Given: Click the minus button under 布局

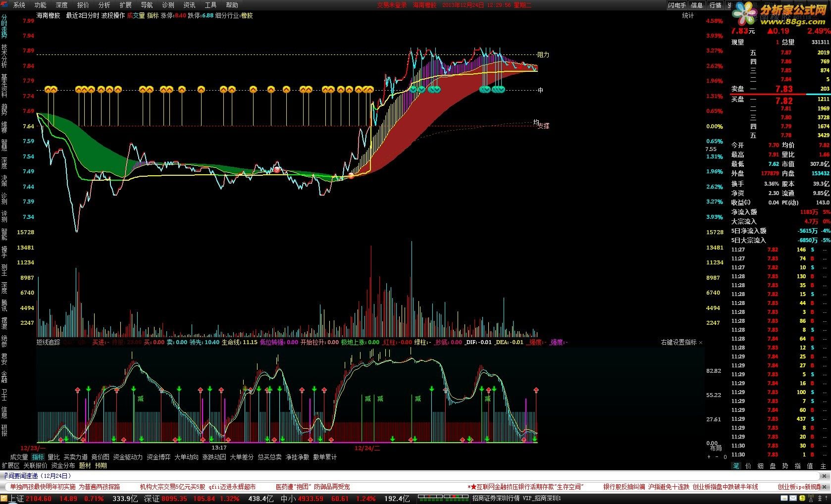Looking at the screenshot, I should click(717, 457).
